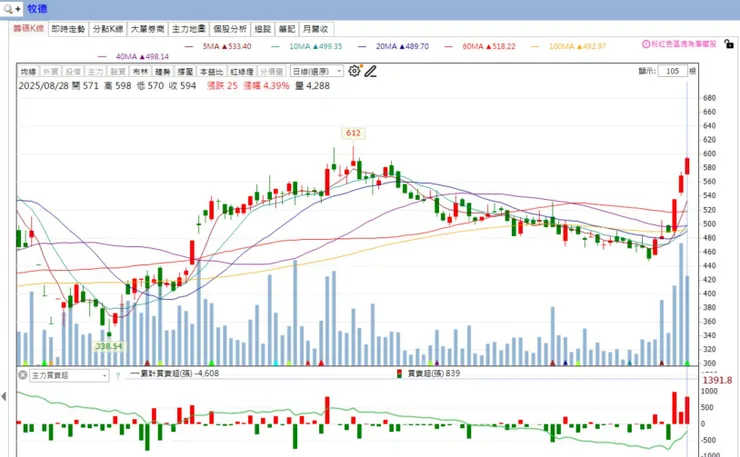Screen dimensions: 740x457
Task: Toggle the 外資 overlay button
Action: pos(50,71)
